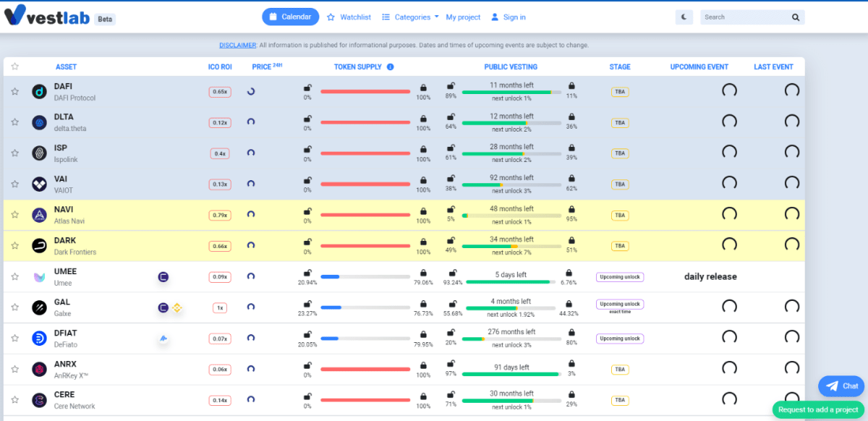Image resolution: width=868 pixels, height=421 pixels.
Task: Sort by ASSET column header
Action: coord(66,67)
